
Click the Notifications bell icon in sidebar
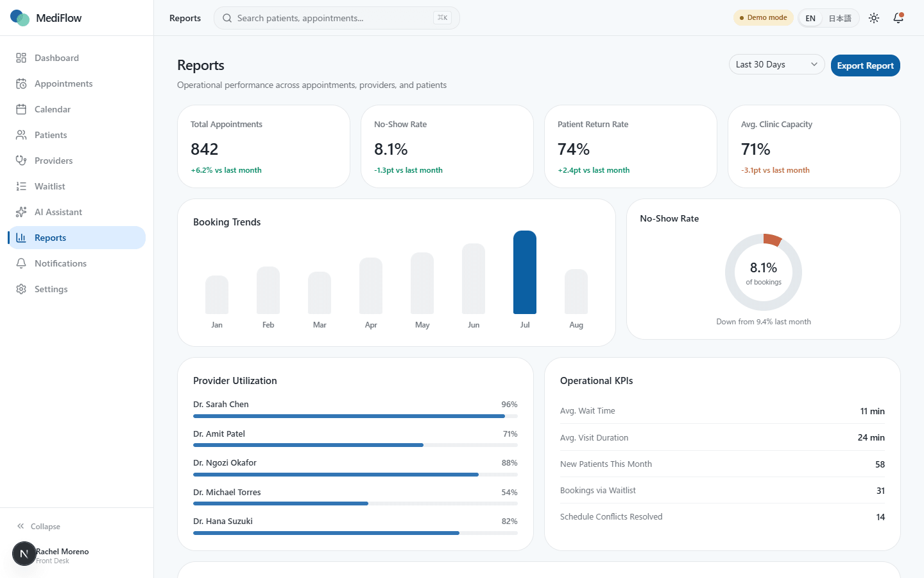click(x=21, y=263)
